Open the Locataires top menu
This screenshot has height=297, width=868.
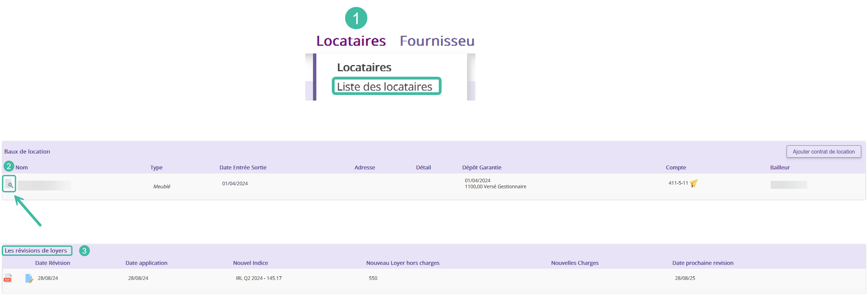pos(351,41)
